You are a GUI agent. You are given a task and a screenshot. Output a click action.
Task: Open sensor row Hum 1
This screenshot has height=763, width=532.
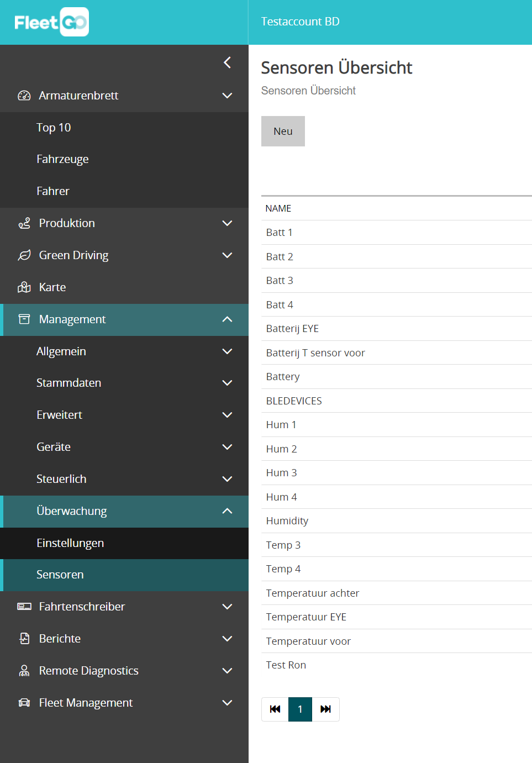click(397, 425)
